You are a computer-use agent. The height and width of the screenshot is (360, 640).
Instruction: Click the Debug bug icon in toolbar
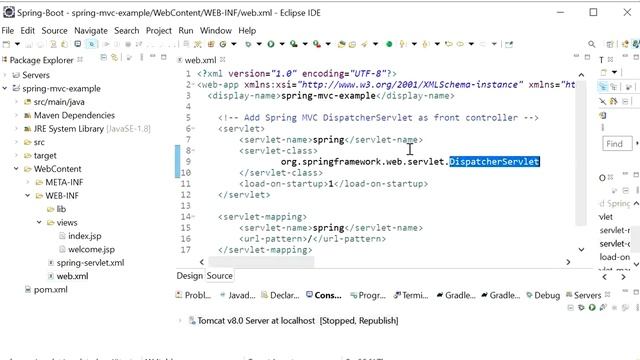[248, 44]
